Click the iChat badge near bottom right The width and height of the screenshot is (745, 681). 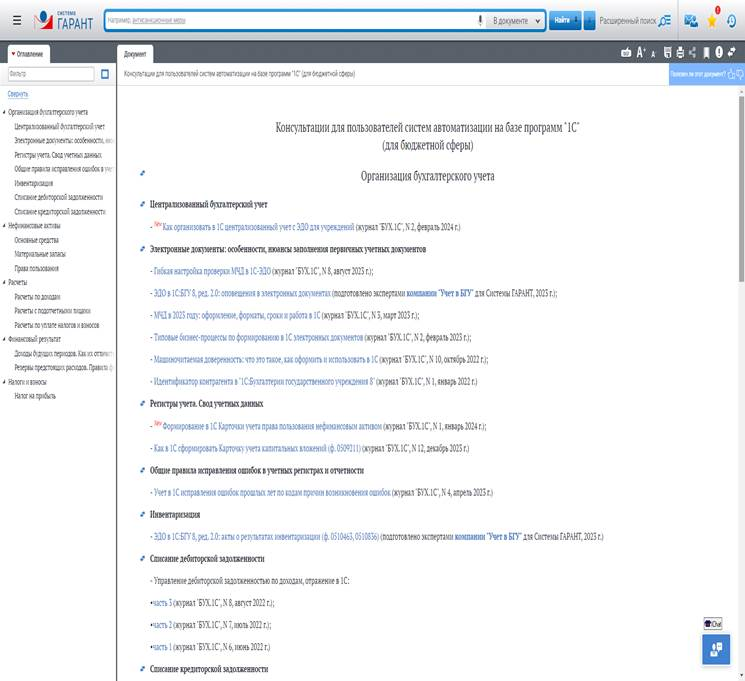click(x=713, y=623)
